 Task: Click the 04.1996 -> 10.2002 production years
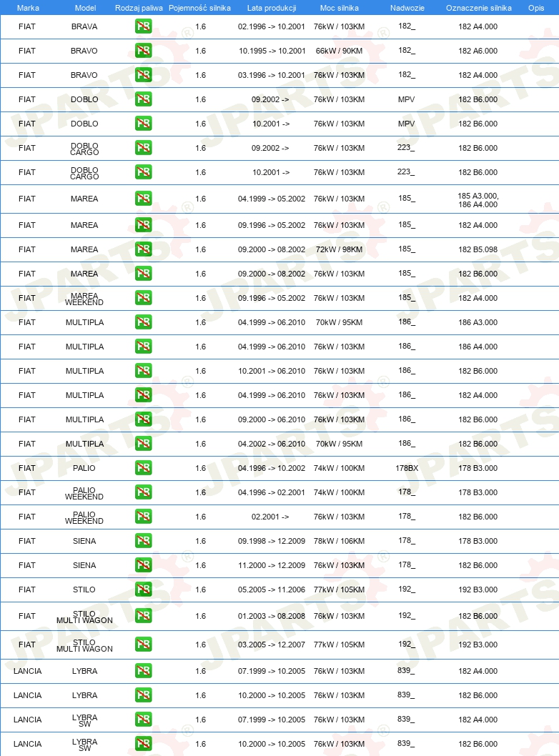272,468
